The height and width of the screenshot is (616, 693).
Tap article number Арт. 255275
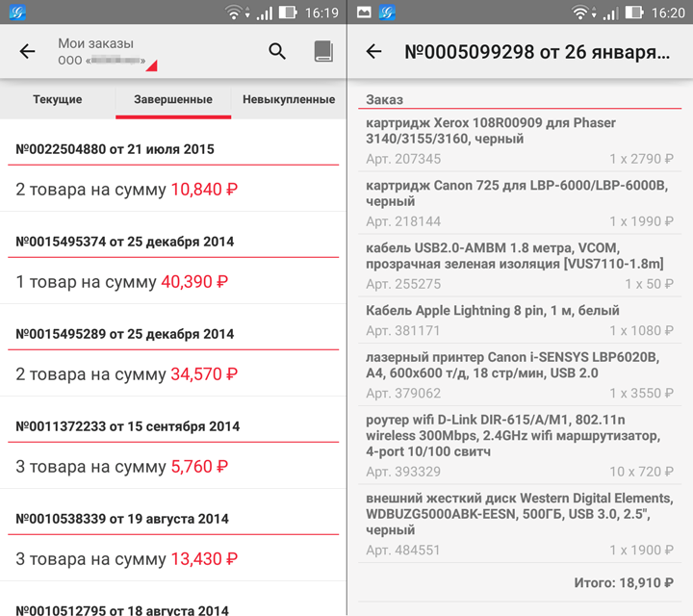click(403, 284)
